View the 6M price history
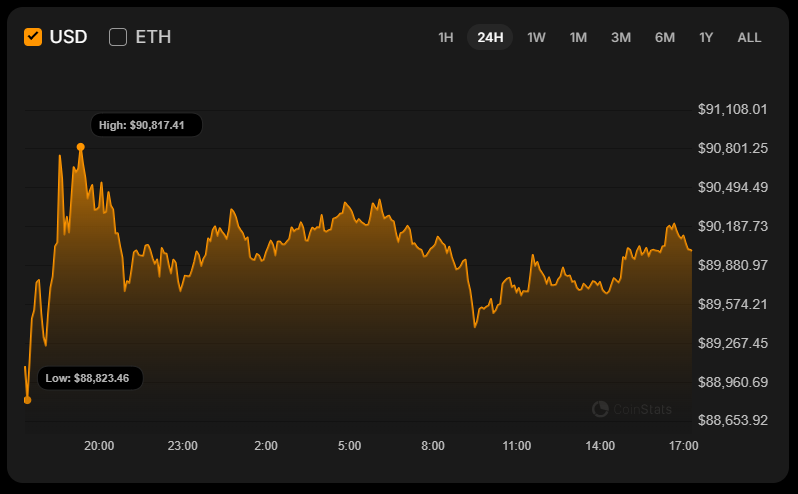Screen dimensions: 798x494 click(x=665, y=37)
